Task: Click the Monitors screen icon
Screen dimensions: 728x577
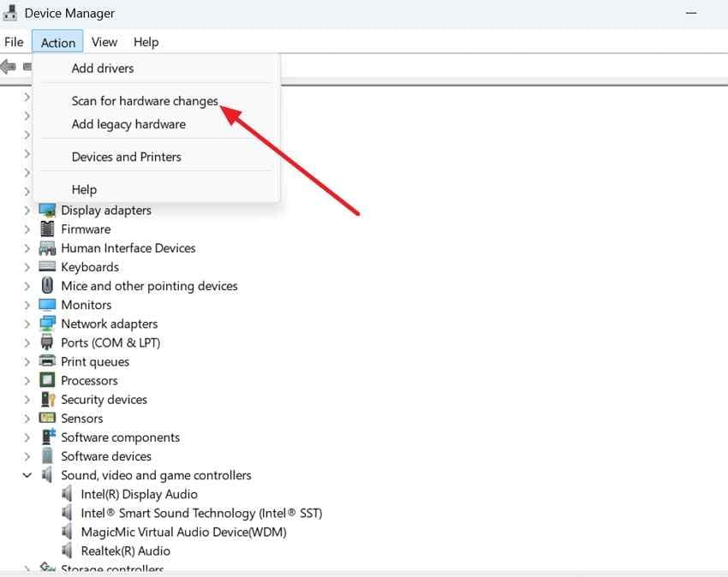Action: click(x=47, y=305)
